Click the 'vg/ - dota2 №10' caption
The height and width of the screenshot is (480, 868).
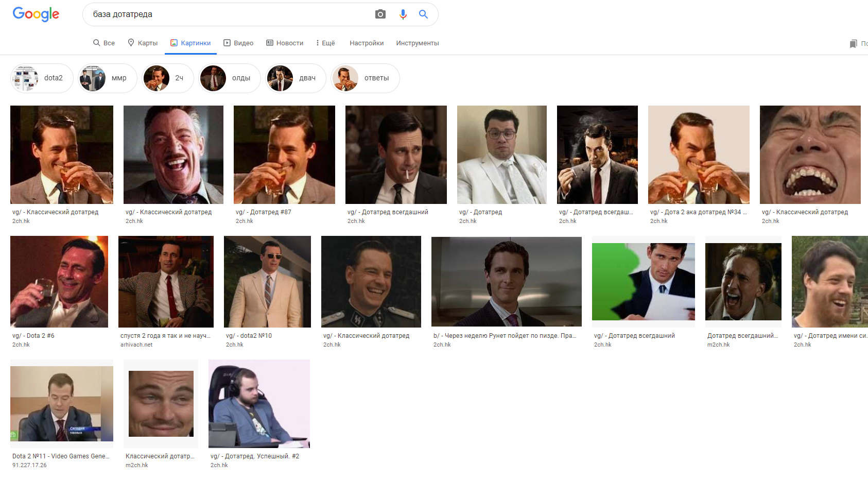click(249, 336)
